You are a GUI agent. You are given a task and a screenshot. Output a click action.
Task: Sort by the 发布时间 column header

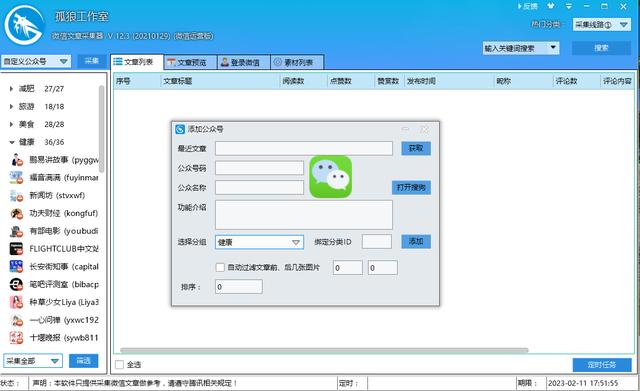pyautogui.click(x=449, y=81)
